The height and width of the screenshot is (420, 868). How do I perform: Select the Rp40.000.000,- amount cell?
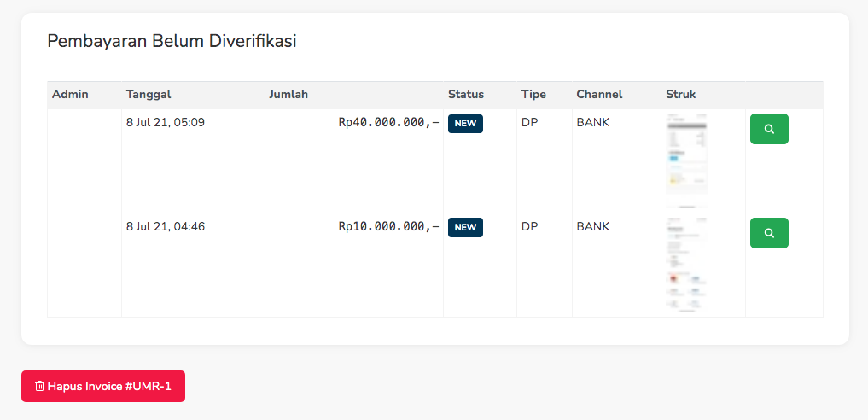point(388,123)
